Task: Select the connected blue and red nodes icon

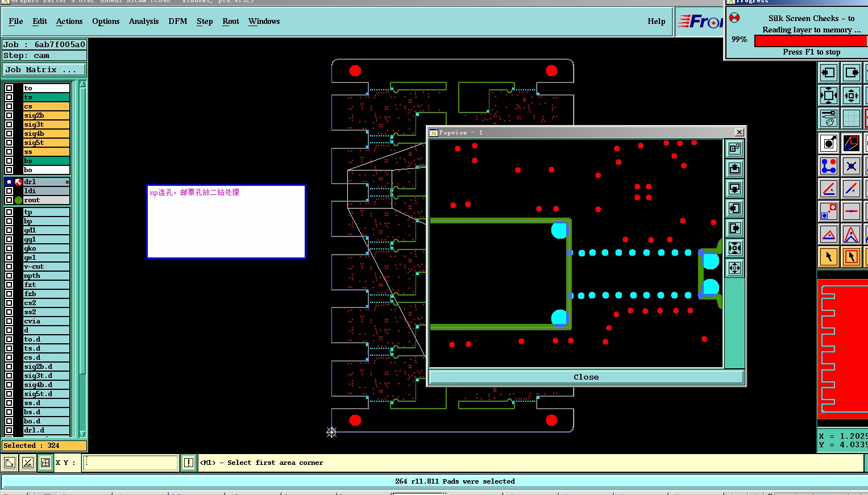Action: tap(829, 166)
